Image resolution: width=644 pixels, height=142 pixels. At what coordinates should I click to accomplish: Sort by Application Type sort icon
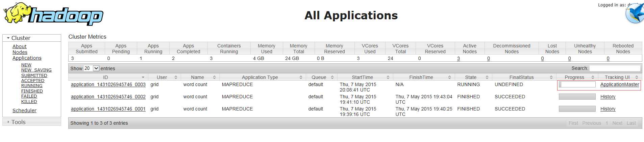(301, 78)
